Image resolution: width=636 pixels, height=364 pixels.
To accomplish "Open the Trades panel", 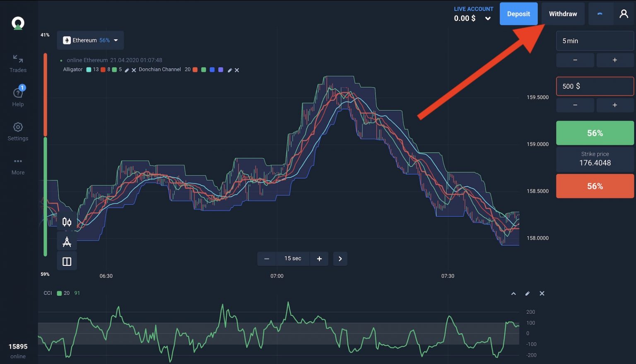I will pos(17,63).
